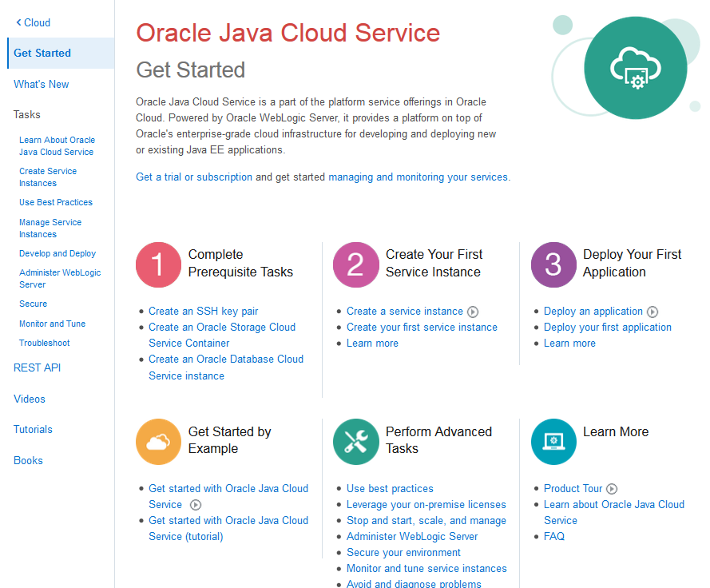The width and height of the screenshot is (710, 588).
Task: Select What's New in the sidebar
Action: 42,84
